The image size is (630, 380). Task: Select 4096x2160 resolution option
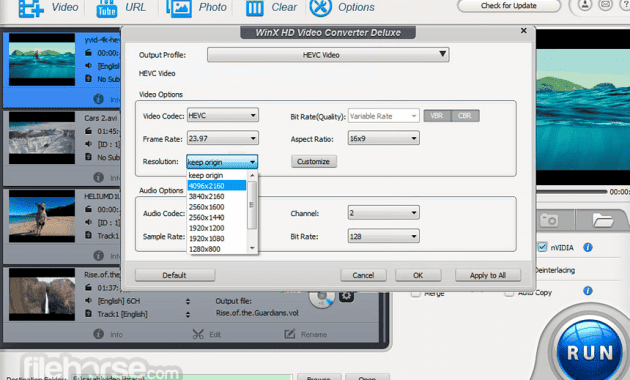[x=217, y=186]
